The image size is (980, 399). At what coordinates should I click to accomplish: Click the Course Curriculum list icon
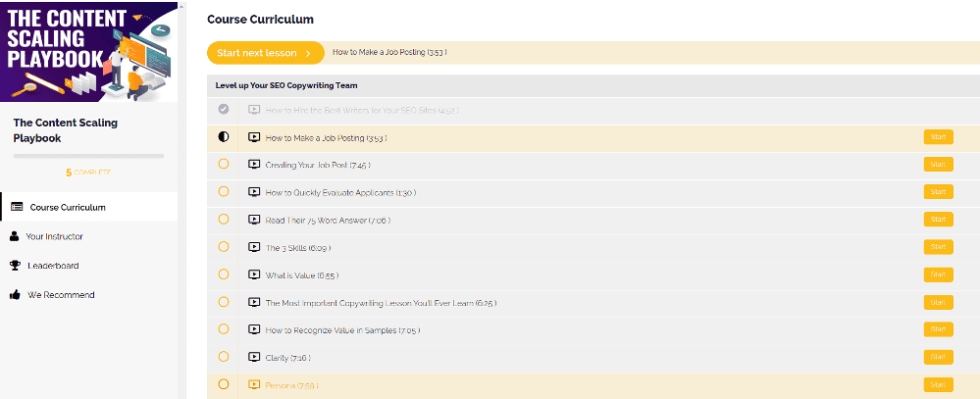17,207
